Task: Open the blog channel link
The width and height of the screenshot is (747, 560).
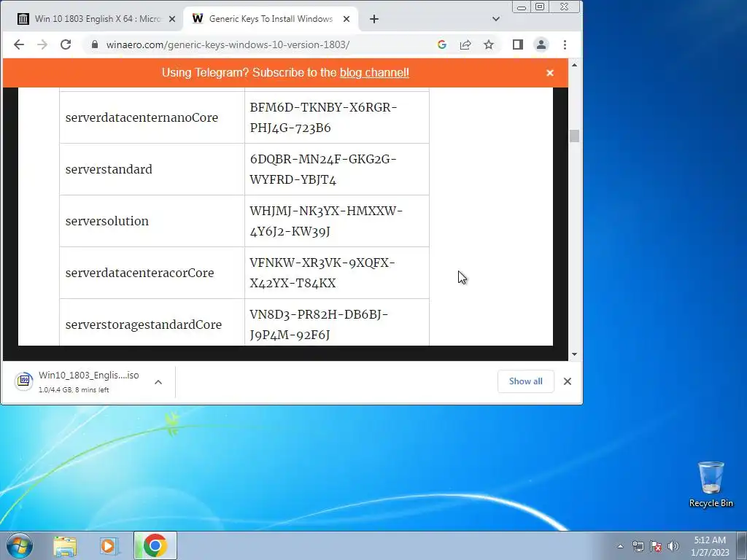Action: point(374,73)
